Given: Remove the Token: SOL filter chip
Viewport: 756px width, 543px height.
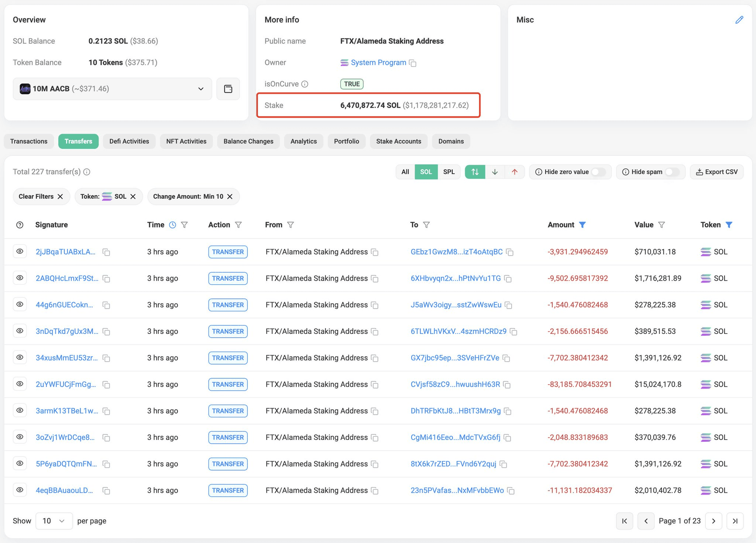Looking at the screenshot, I should (133, 197).
